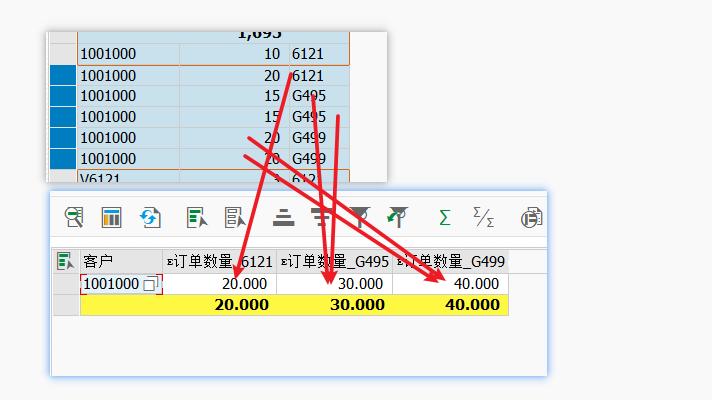Click the row selector for the 1001000 customer row in lower grid
712x400 pixels.
tap(66, 284)
